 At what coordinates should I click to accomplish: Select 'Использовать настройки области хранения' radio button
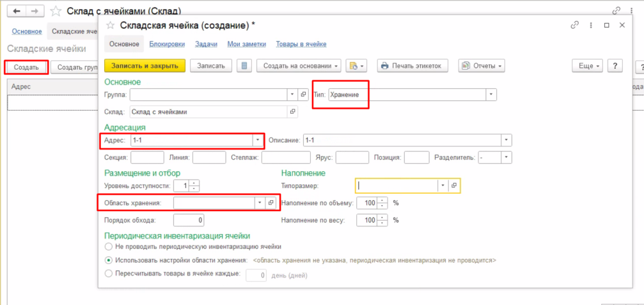point(107,260)
